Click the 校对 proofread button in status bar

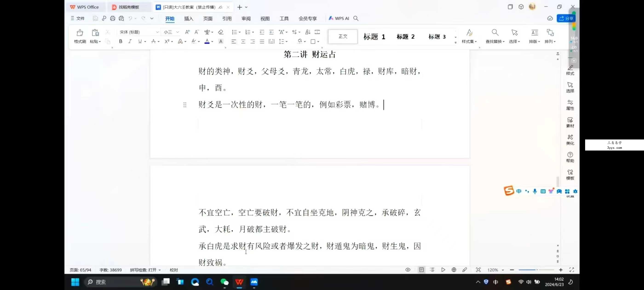pos(174,270)
